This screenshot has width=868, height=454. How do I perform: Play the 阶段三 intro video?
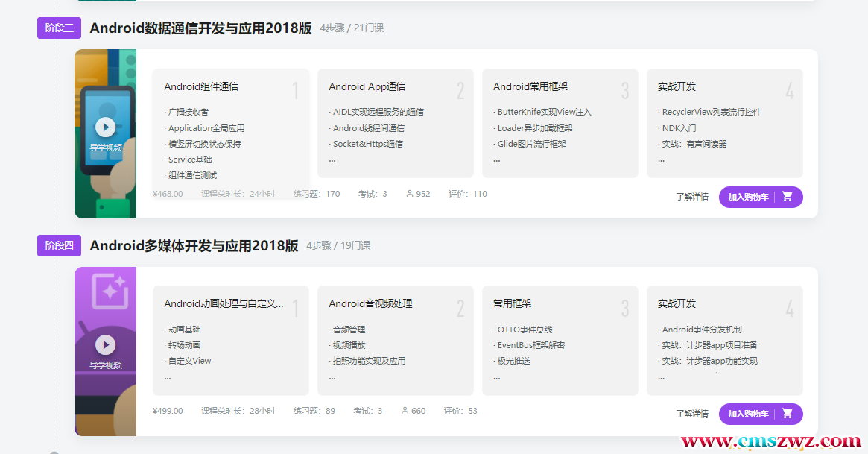click(105, 127)
